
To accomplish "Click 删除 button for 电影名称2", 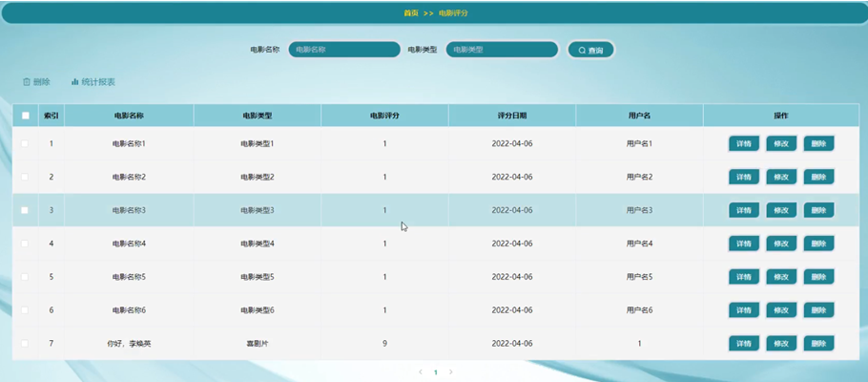I will click(818, 177).
